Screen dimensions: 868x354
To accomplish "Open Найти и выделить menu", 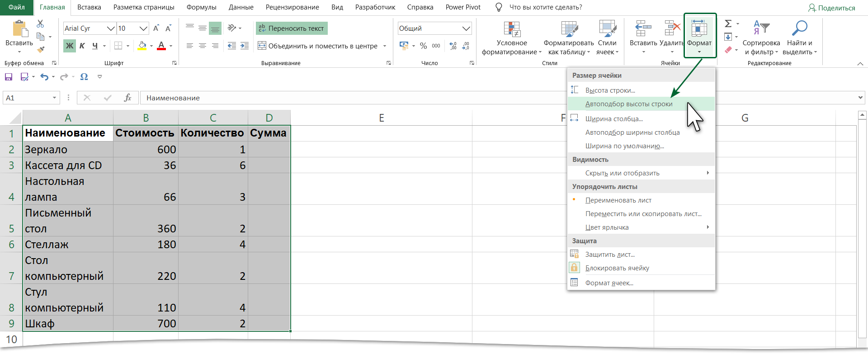I will click(800, 38).
